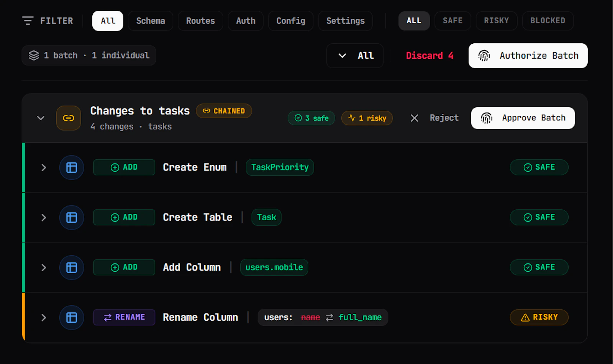Viewport: 613px width, 364px height.
Task: Click the 'Add Column' label
Action: (x=192, y=267)
